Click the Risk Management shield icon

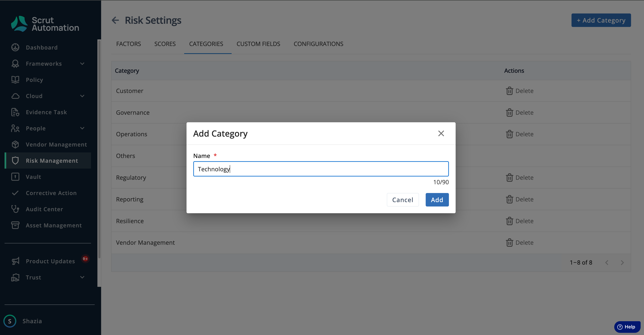(x=15, y=161)
